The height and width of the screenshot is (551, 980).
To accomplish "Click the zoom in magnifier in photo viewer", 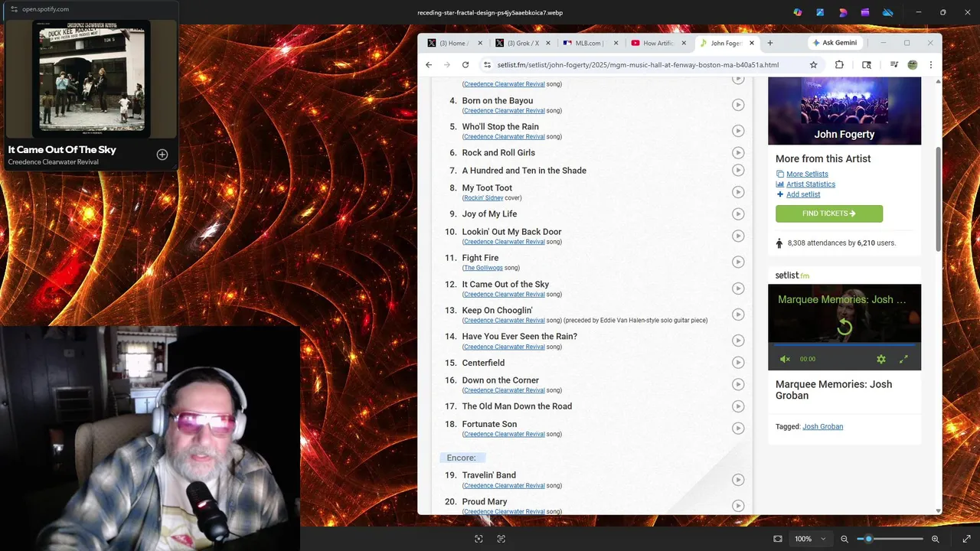I will pos(935,539).
